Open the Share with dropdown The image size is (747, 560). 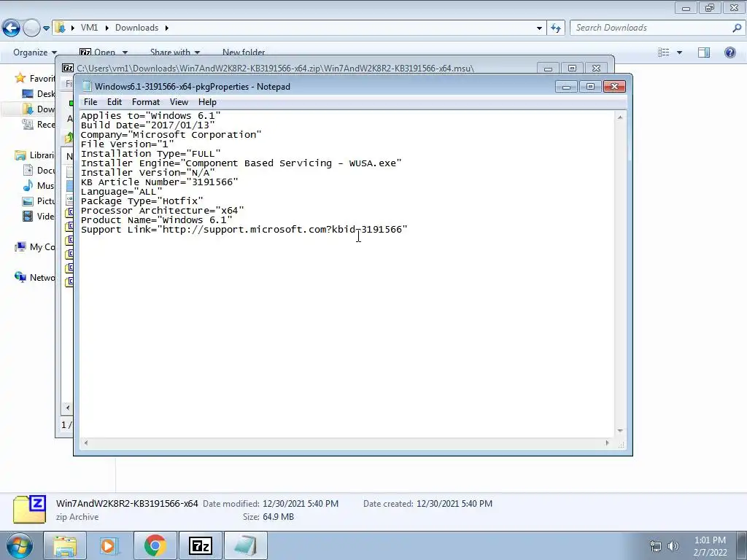(175, 52)
